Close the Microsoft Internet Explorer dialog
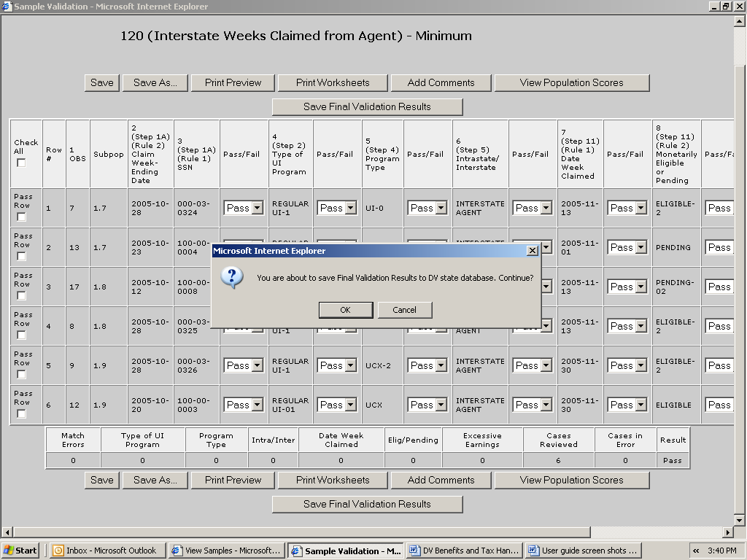 [x=533, y=251]
